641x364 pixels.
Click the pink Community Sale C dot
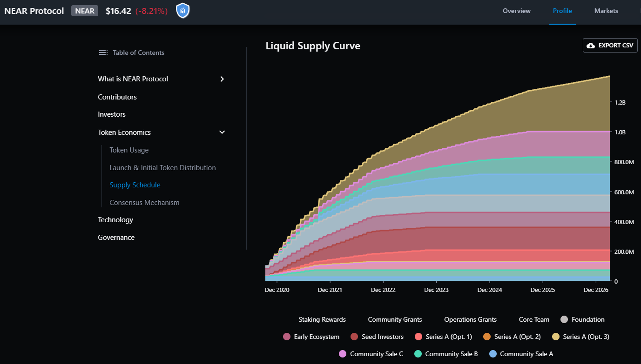[x=343, y=354]
